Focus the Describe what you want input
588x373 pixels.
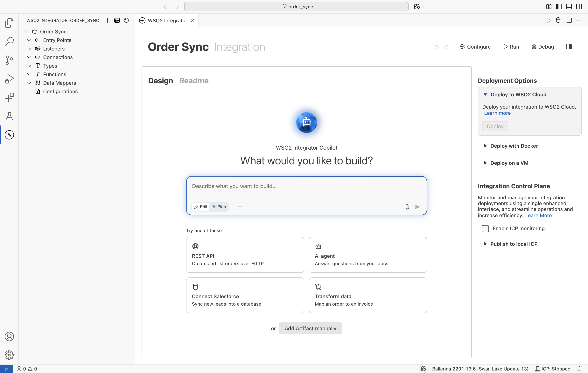[306, 186]
